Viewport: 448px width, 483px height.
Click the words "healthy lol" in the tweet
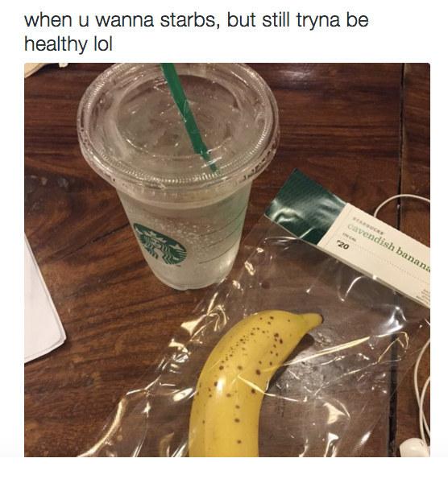[68, 44]
